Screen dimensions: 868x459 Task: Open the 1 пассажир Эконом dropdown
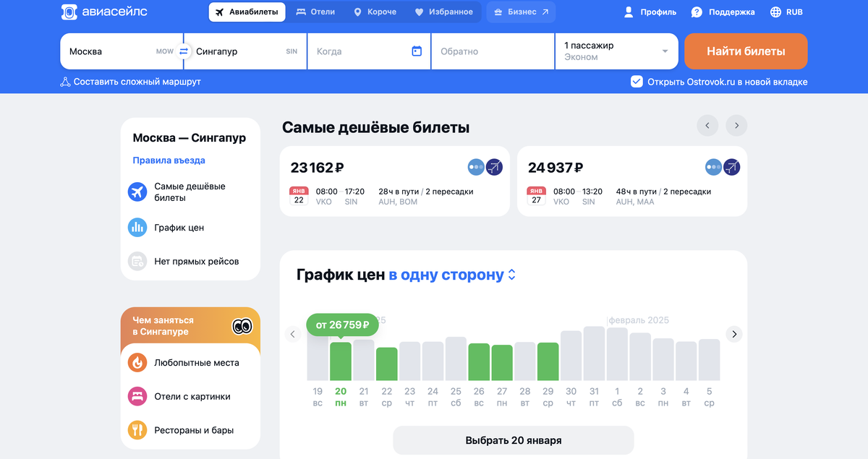(616, 51)
